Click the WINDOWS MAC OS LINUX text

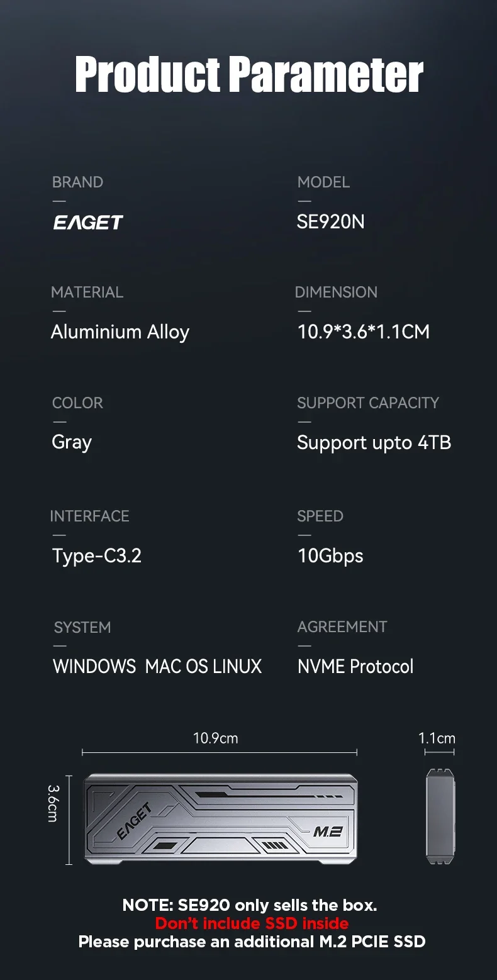coord(157,667)
